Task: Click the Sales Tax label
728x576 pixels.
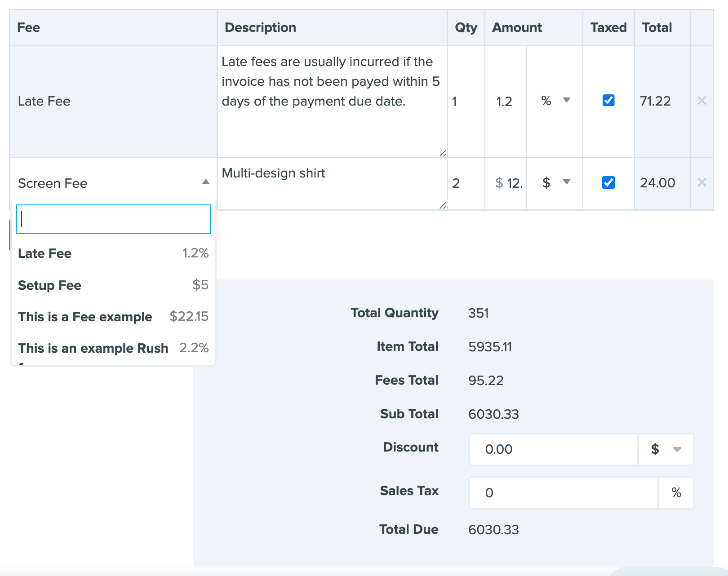Action: (409, 491)
